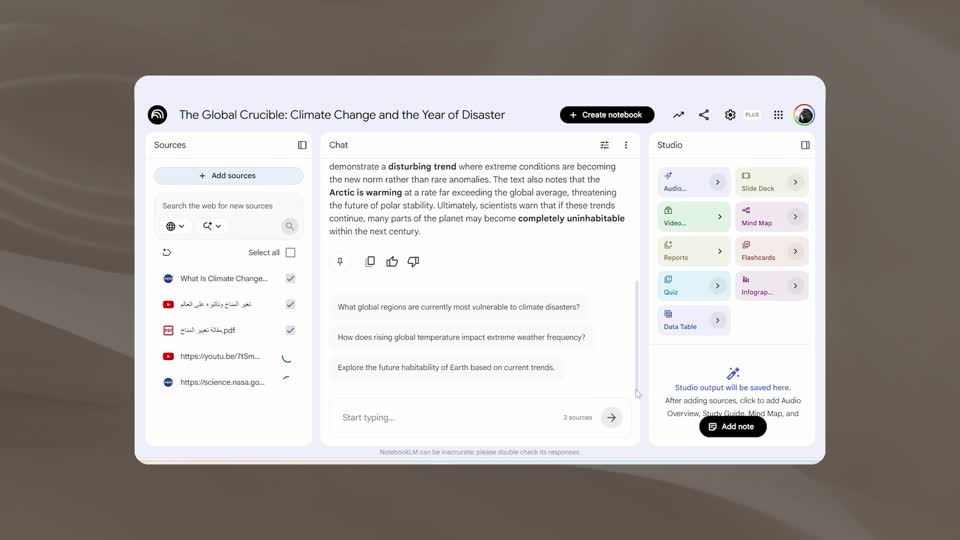960x540 pixels.
Task: Click the magic wand Studio icon
Action: [733, 373]
